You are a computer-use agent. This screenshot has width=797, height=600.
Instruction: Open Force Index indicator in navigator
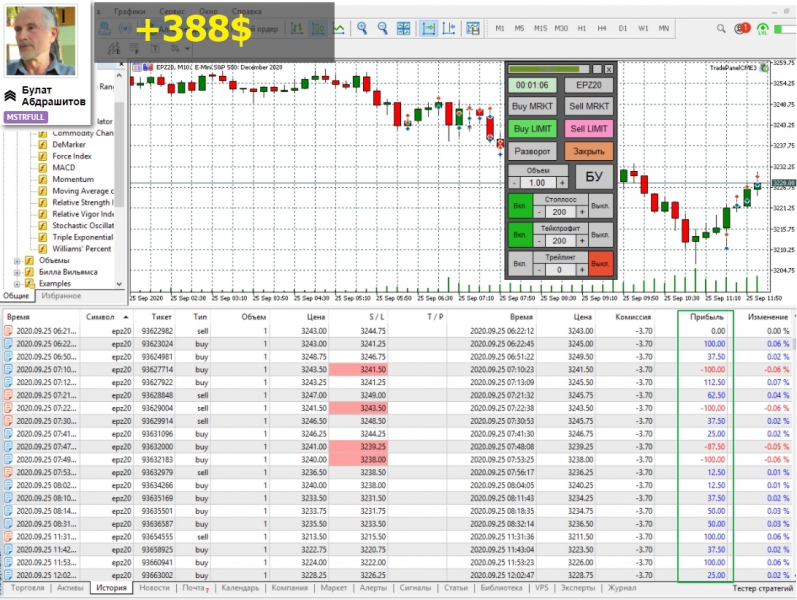72,156
